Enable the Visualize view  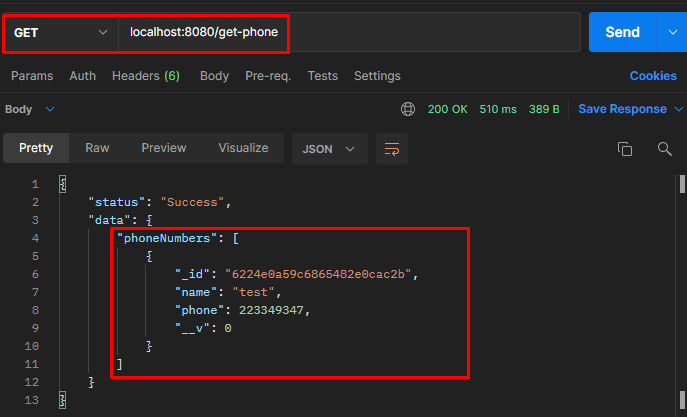(x=243, y=148)
